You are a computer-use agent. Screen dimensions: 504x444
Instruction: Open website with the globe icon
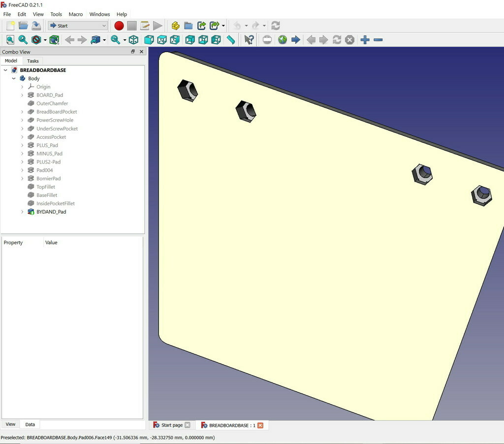[283, 40]
